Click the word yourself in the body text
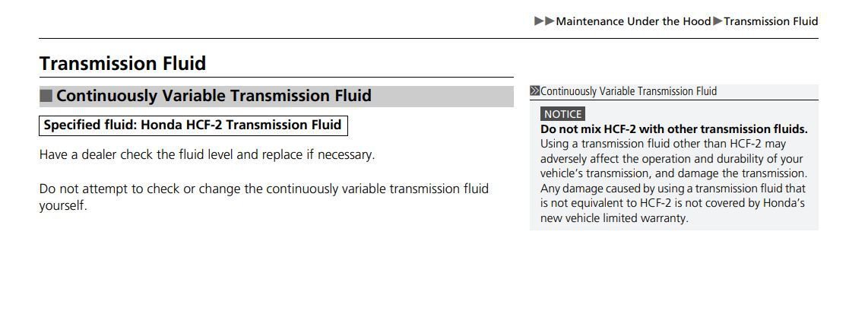The width and height of the screenshot is (868, 311). point(63,206)
